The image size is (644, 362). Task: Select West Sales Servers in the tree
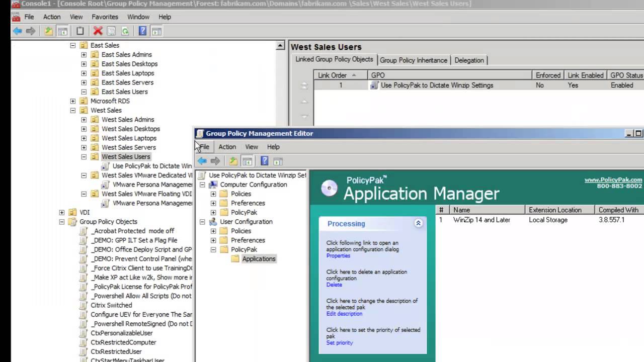pos(128,148)
